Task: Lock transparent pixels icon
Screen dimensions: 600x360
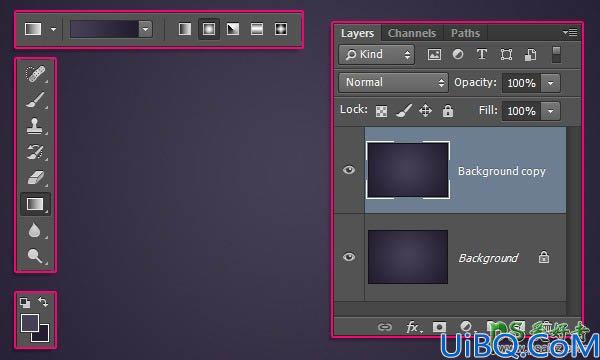Action: (381, 111)
